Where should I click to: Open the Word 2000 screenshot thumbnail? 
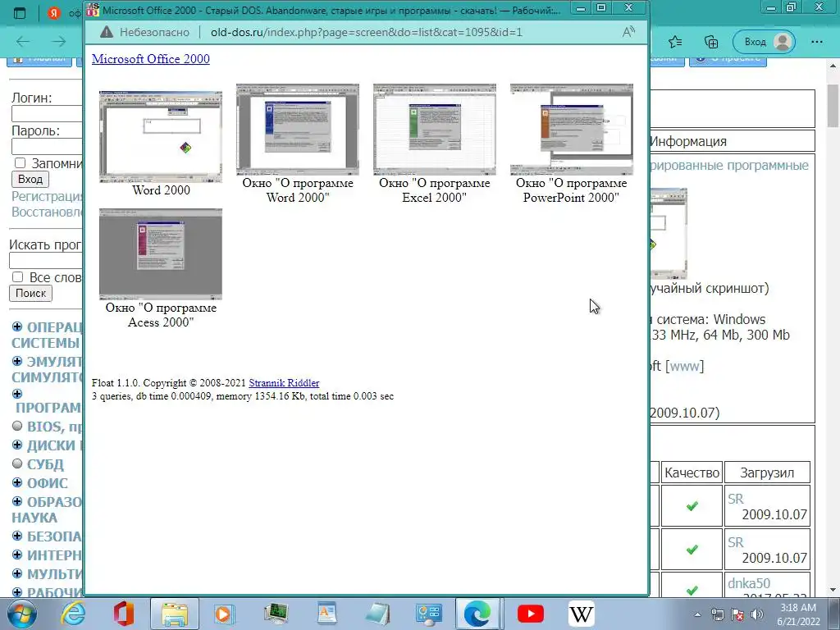click(x=161, y=137)
